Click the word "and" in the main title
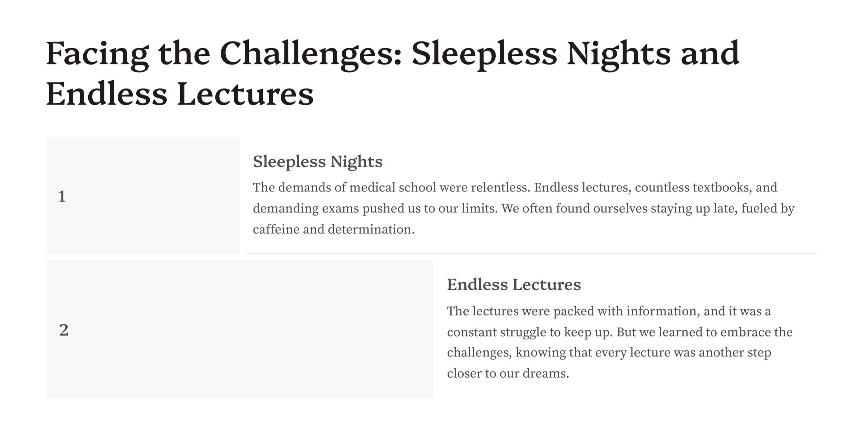 coord(710,54)
